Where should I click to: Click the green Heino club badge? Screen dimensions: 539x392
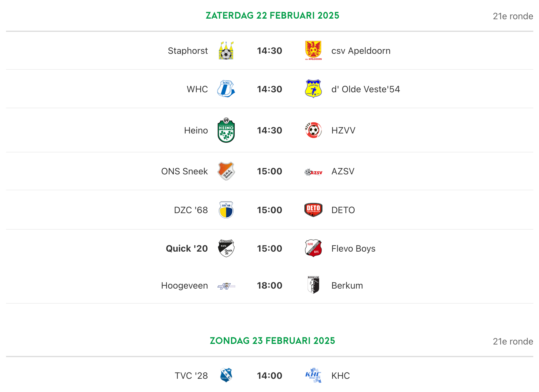pos(226,130)
